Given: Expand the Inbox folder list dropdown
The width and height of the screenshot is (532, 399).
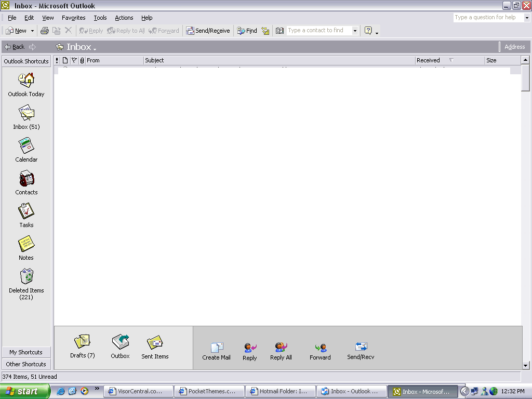Looking at the screenshot, I should coord(95,48).
